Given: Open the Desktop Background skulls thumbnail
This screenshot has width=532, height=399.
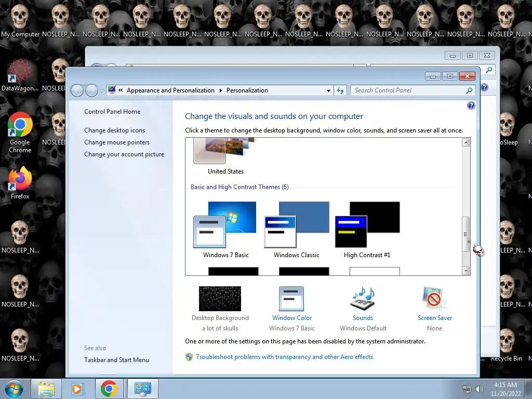Looking at the screenshot, I should point(220,299).
